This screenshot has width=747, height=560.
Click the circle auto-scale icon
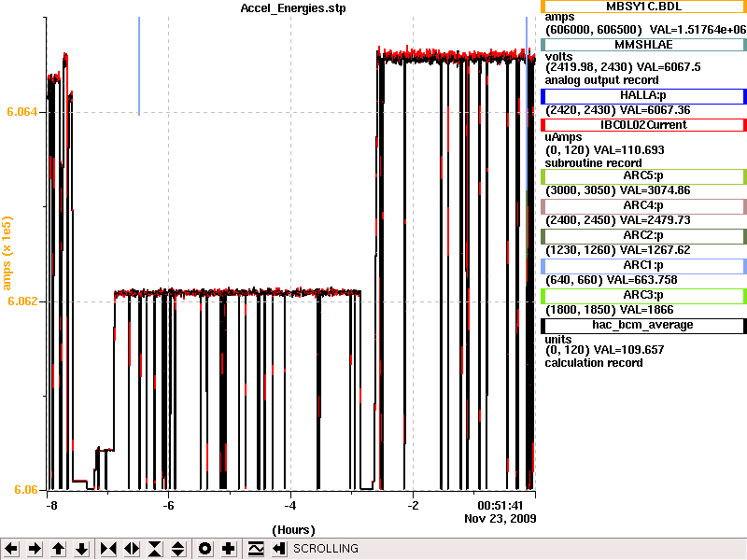pos(204,549)
